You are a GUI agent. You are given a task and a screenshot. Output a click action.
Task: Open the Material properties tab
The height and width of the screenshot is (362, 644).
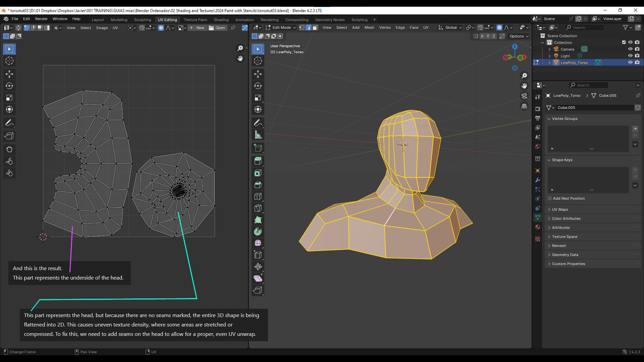coord(538,227)
